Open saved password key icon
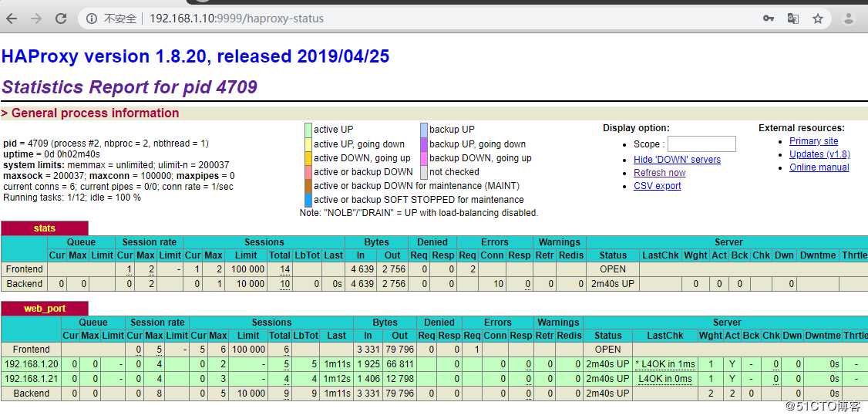 (x=768, y=19)
